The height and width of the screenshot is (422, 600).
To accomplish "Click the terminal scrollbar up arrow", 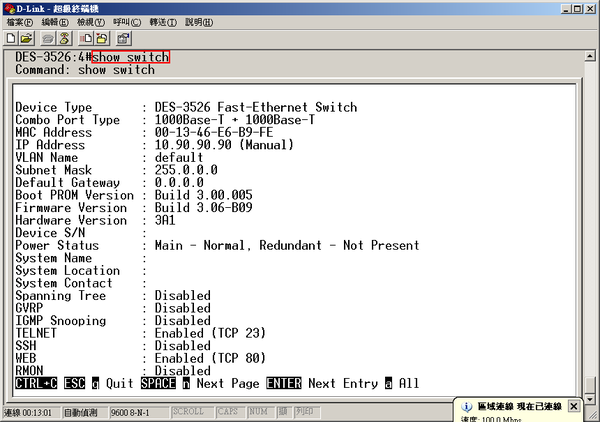I will 590,56.
